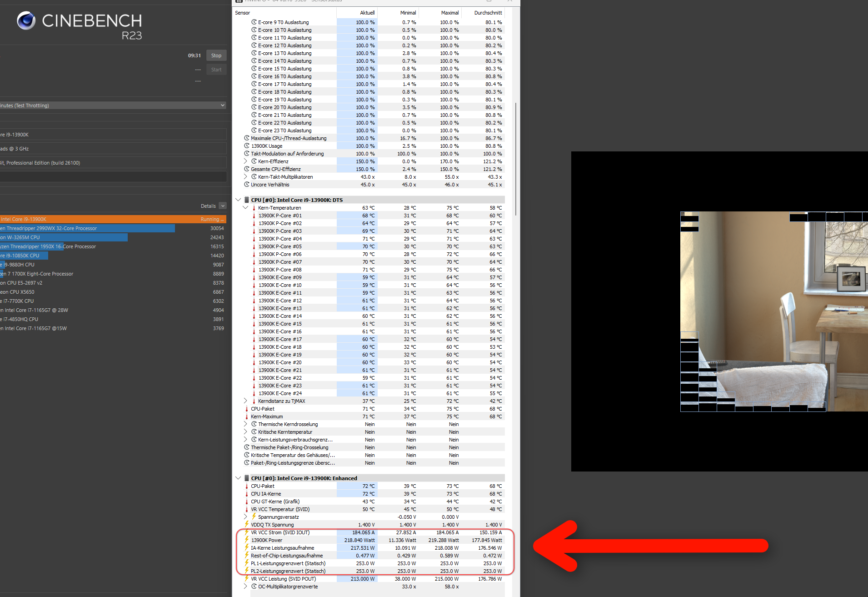This screenshot has height=597, width=868.
Task: Click the greyed Start button in Cinebench
Action: pyautogui.click(x=216, y=70)
